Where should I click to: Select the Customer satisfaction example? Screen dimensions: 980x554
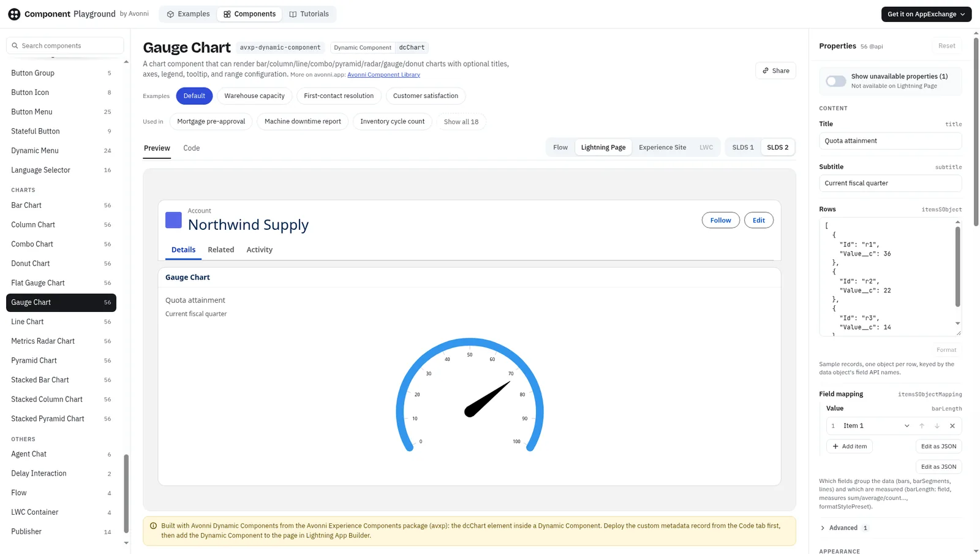(426, 96)
